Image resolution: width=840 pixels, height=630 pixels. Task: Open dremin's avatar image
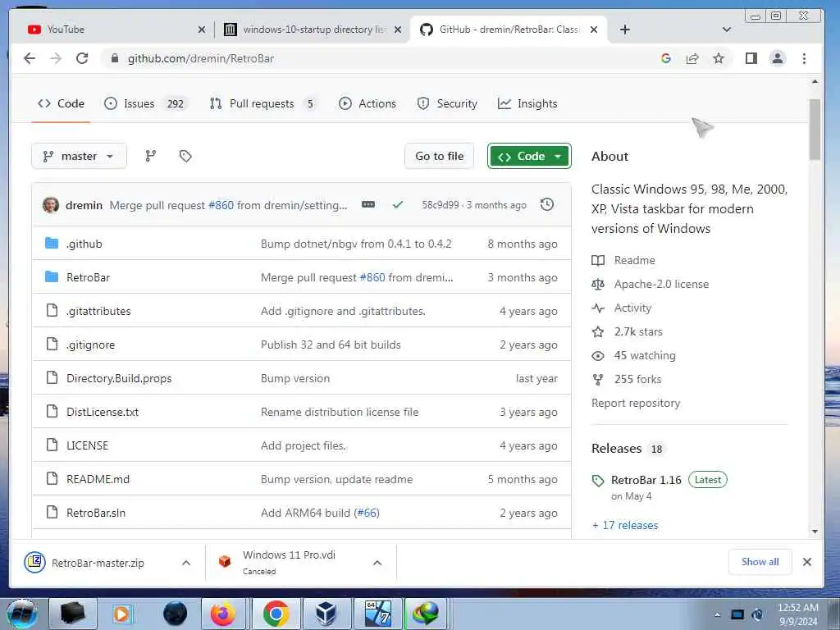pyautogui.click(x=50, y=204)
